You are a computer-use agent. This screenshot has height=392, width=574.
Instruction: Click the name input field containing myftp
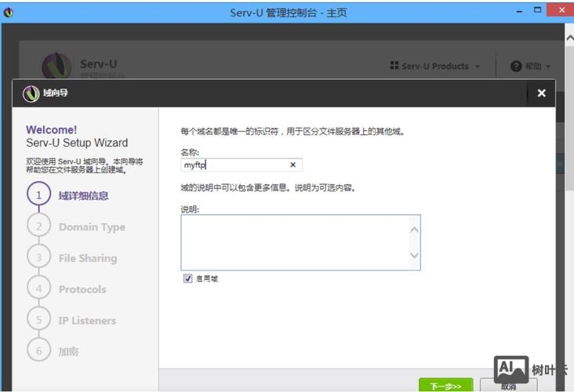pos(242,165)
